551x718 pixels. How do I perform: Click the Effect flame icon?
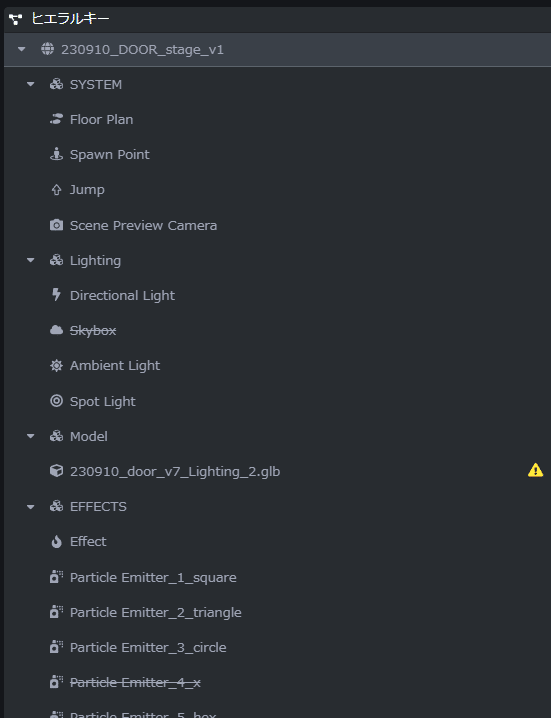56,542
